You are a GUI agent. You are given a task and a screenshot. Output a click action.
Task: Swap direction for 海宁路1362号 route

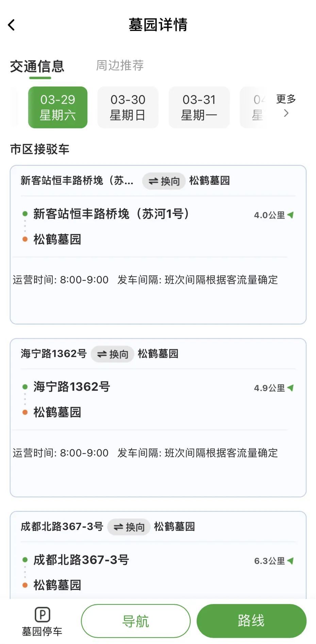pyautogui.click(x=113, y=354)
